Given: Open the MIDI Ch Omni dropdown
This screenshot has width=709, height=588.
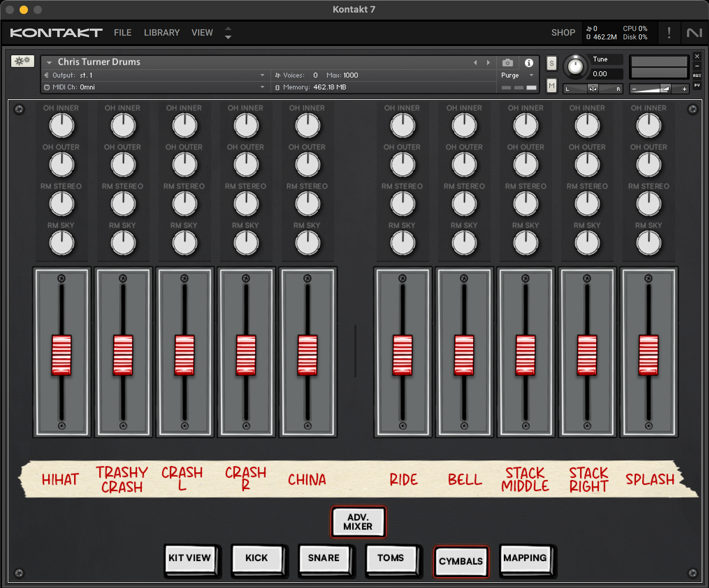Looking at the screenshot, I should coord(263,87).
